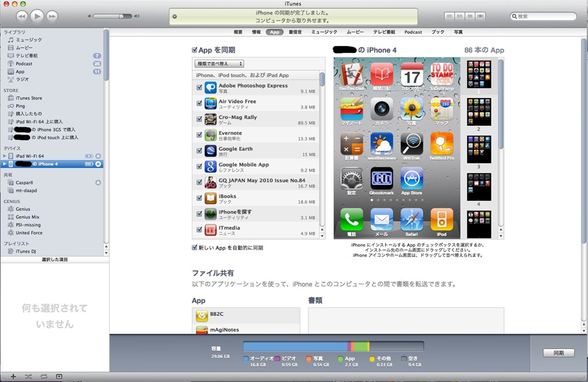This screenshot has height=382, width=588.
Task: Expand the iPhone 4 device disclosure triangle
Action: (x=5, y=164)
